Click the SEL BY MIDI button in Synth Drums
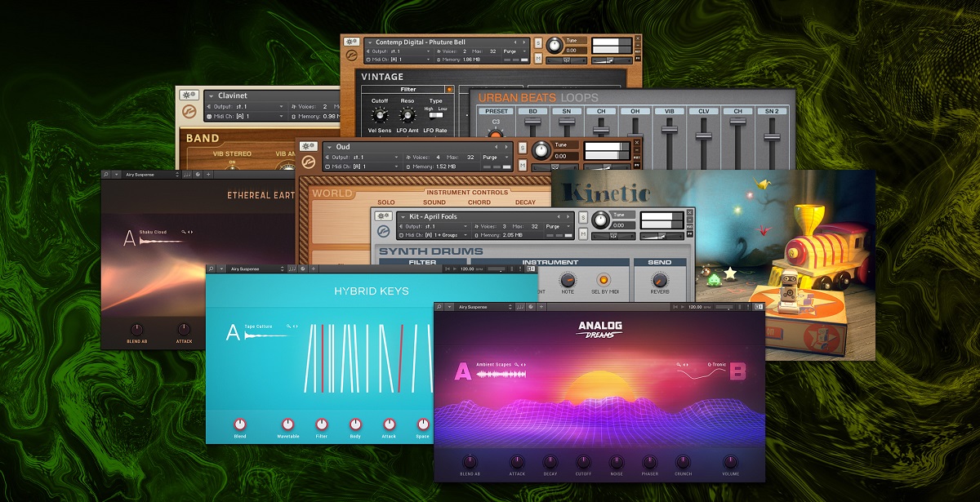980x502 pixels. [604, 280]
